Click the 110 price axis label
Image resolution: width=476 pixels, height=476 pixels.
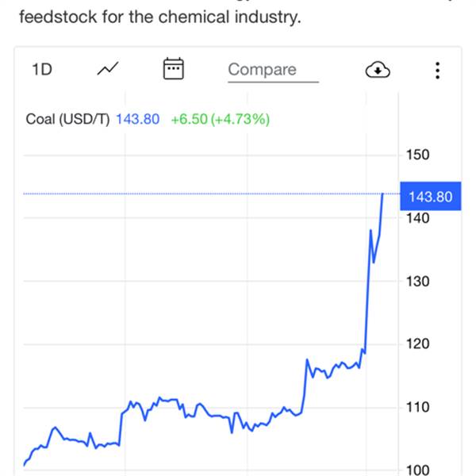417,407
